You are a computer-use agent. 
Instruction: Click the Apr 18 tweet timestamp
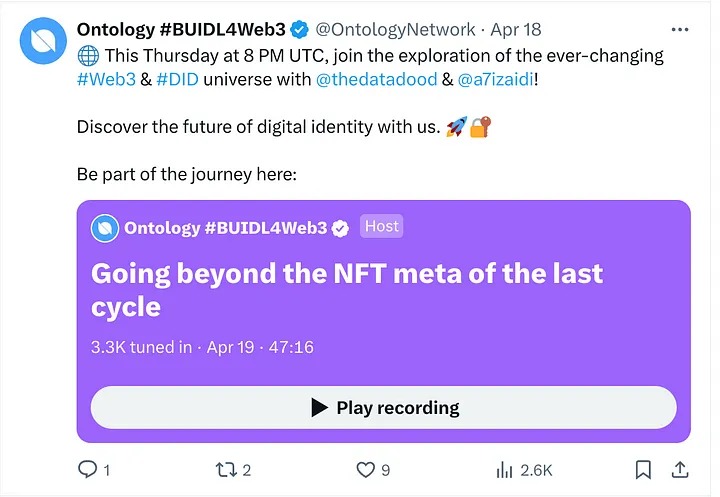tap(515, 29)
